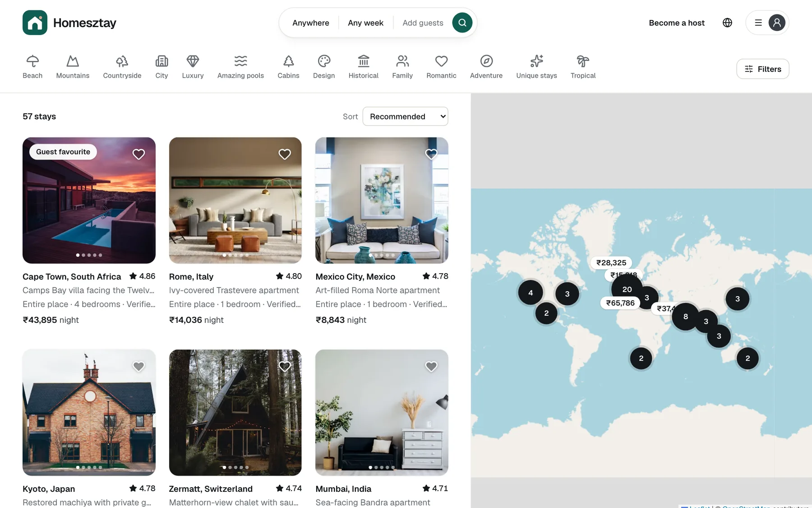Viewport: 812px width, 508px height.
Task: Choose the Anywhere location field
Action: pyautogui.click(x=310, y=23)
